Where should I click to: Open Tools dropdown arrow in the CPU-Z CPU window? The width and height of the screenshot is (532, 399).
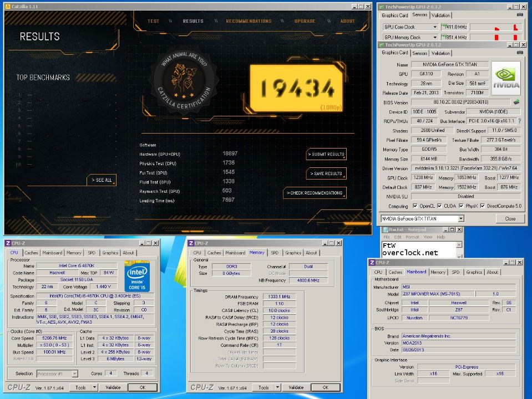(94, 387)
